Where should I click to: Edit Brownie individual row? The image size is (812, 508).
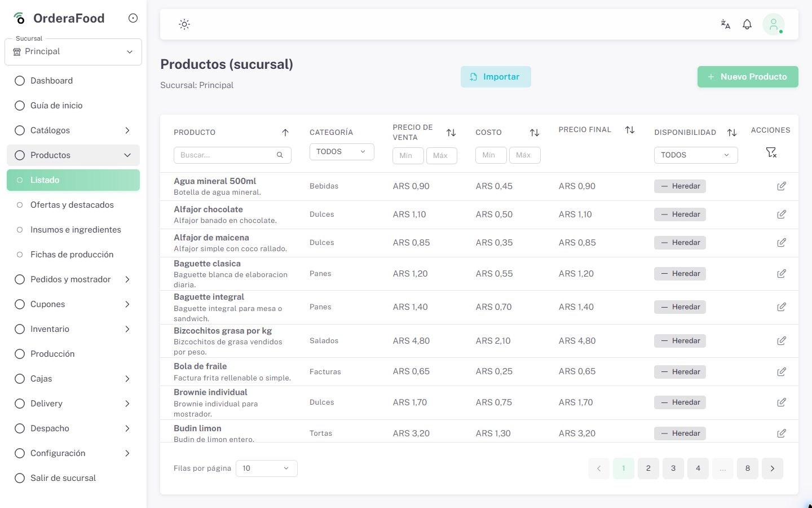(x=782, y=402)
